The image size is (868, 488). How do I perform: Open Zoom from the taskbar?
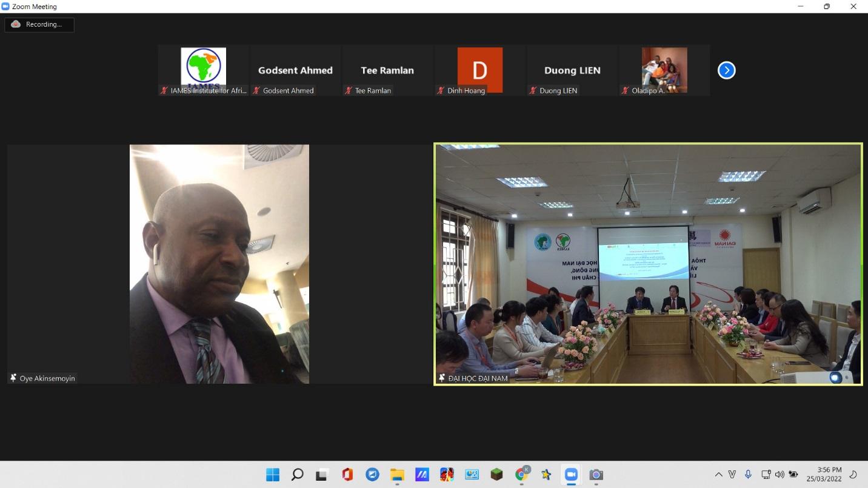coord(571,475)
